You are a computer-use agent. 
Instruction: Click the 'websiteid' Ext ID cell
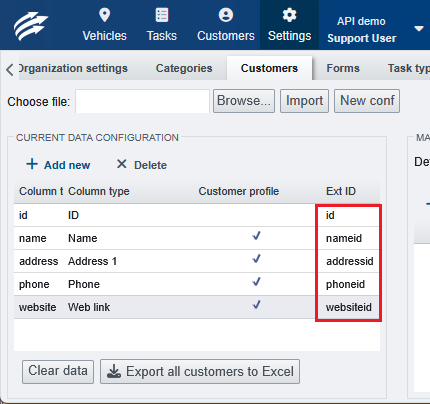[x=349, y=307]
